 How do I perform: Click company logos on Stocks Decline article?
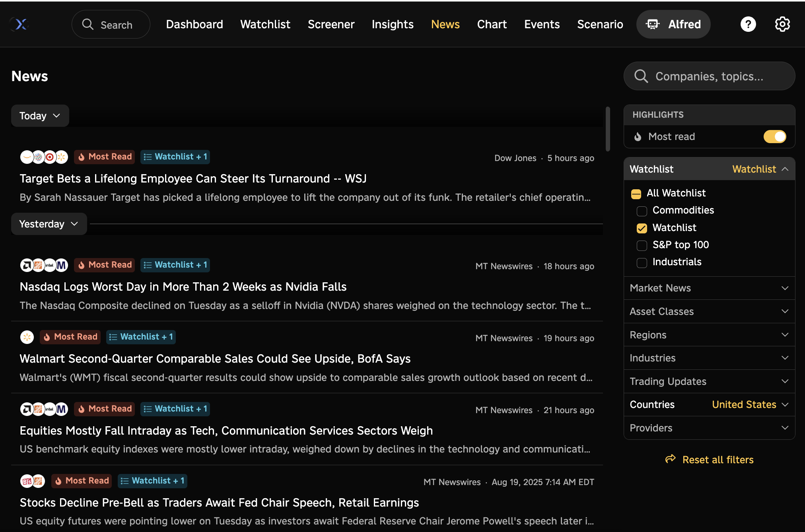tap(33, 481)
